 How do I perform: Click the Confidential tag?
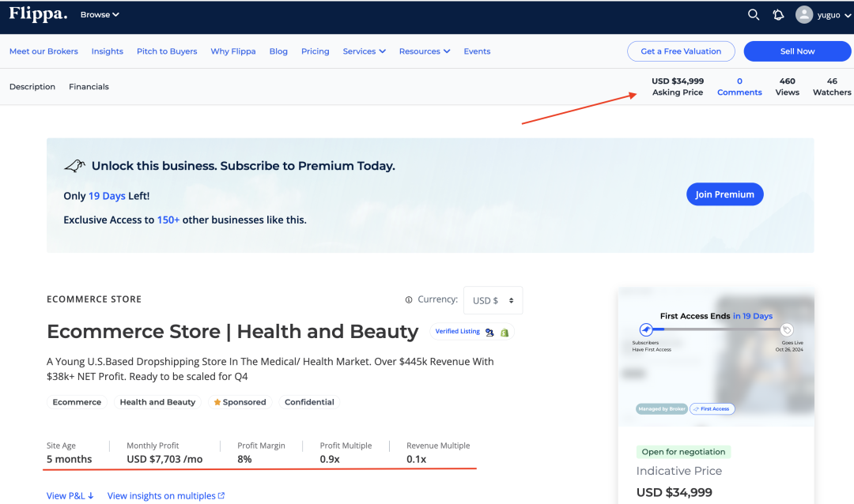tap(309, 402)
